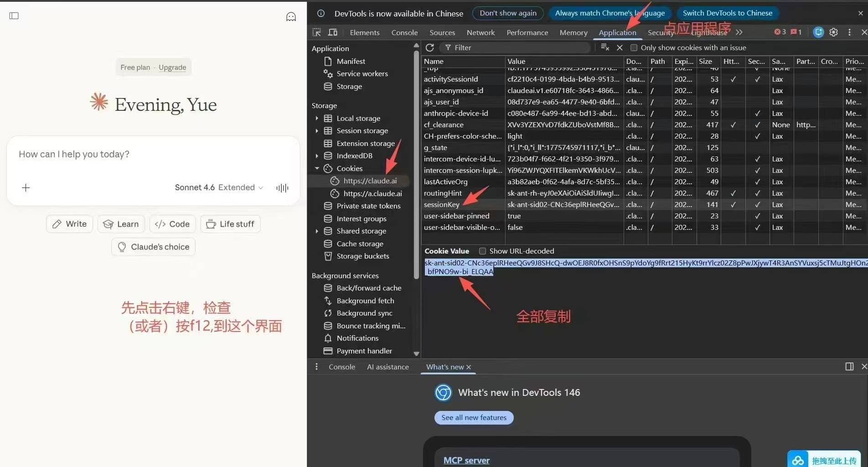Open the Sonnet 4.6 Extended model dropdown
Image resolution: width=868 pixels, height=467 pixels.
tap(219, 187)
